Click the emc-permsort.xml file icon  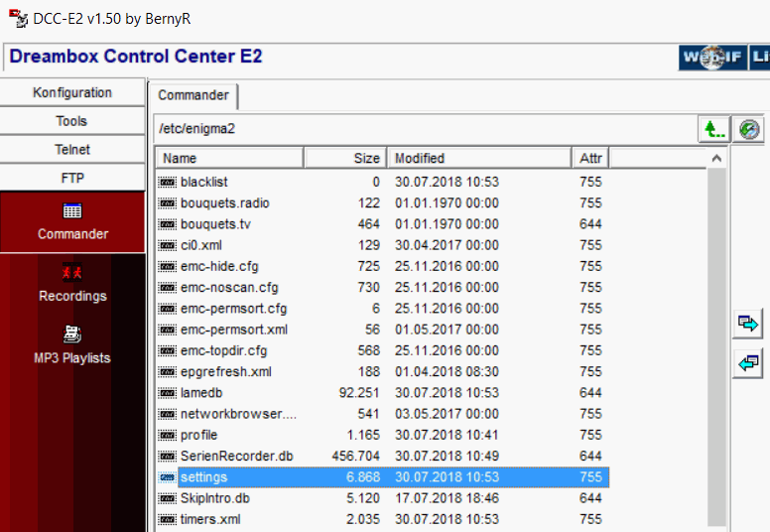168,331
